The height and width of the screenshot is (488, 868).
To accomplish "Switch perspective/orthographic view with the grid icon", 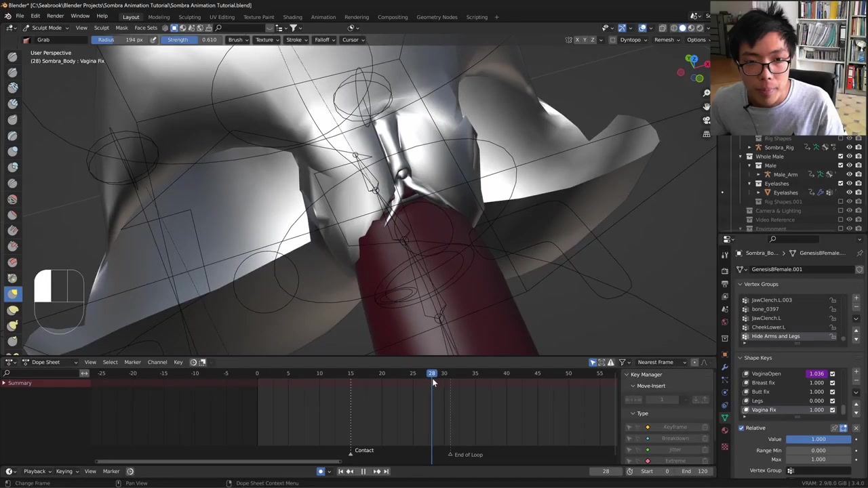I will click(706, 134).
